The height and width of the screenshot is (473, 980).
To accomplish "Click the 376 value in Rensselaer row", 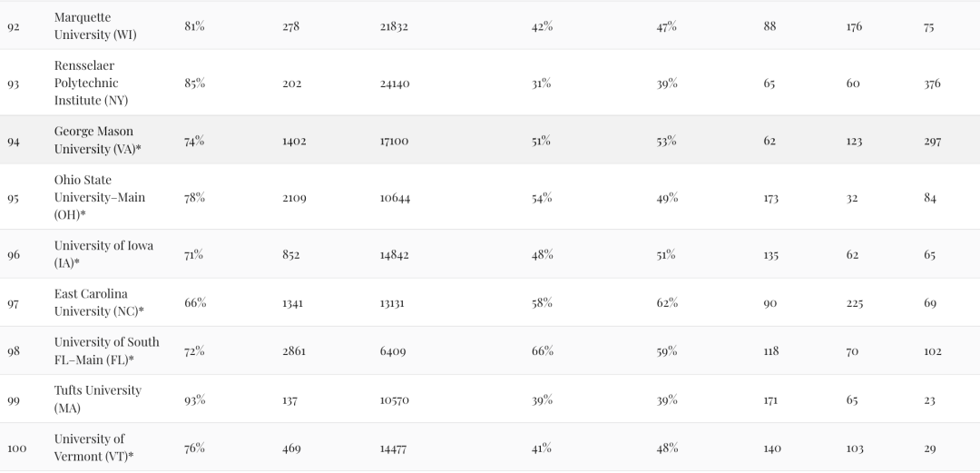I will point(932,84).
